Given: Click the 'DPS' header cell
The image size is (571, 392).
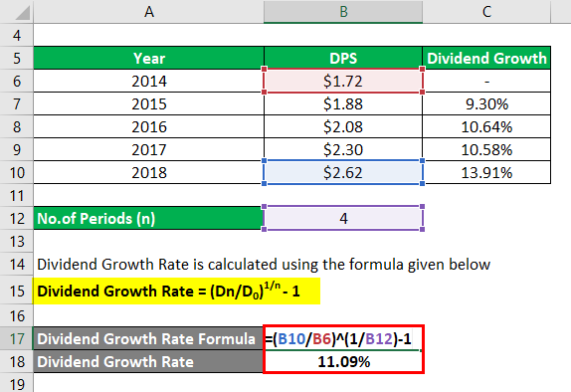Looking at the screenshot, I should (x=343, y=59).
